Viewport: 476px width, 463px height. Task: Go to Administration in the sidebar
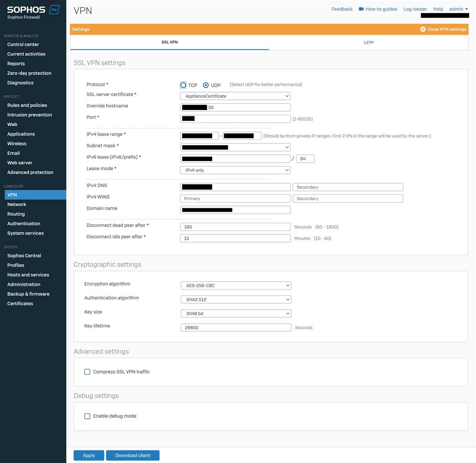click(x=24, y=284)
